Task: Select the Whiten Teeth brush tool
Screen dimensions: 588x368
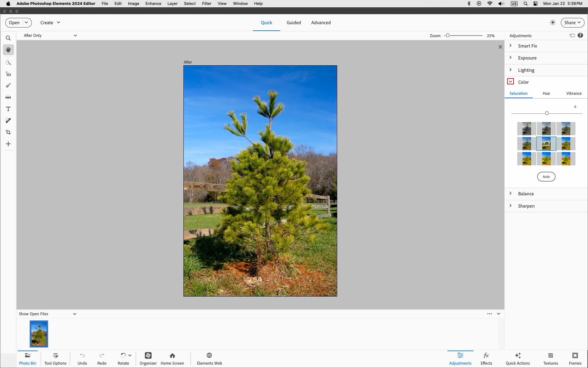Action: coord(8,86)
